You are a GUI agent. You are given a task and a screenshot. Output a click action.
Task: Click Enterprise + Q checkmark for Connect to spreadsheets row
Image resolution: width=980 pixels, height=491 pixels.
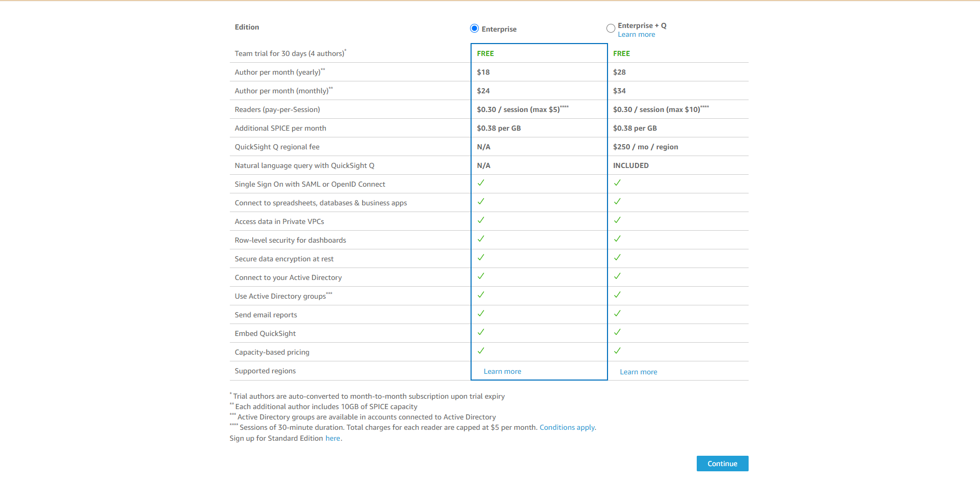pos(617,201)
